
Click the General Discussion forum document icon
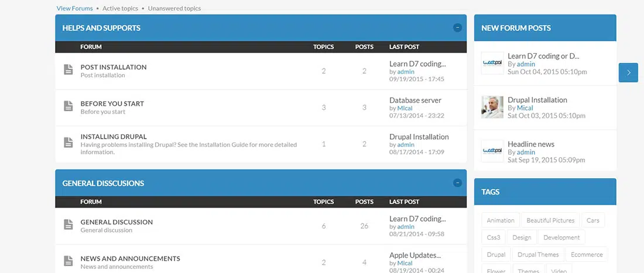68,225
